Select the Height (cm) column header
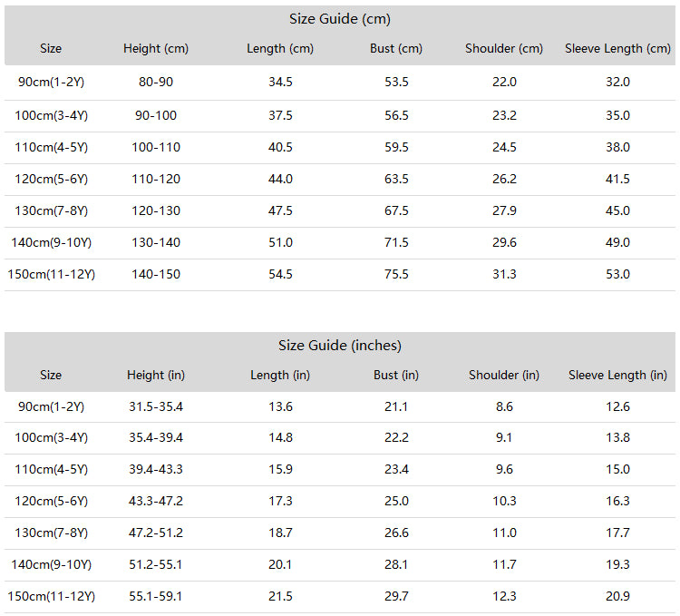Viewport: 680px width, 616px height. pos(156,49)
